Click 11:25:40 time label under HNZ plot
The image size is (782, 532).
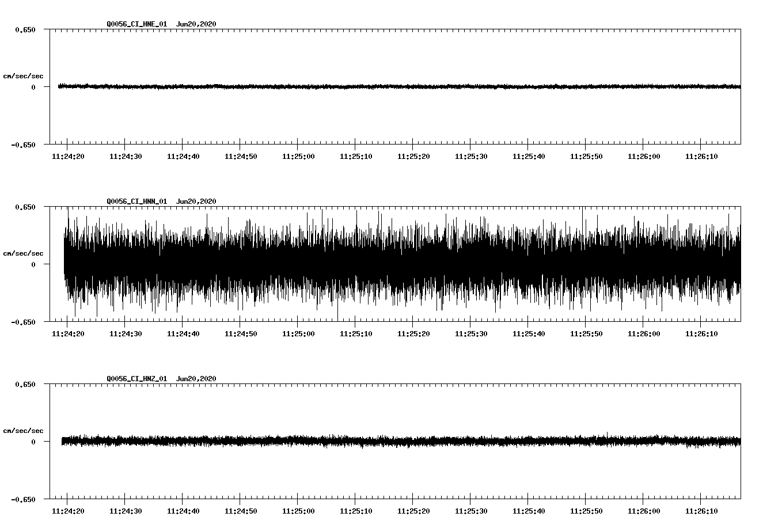click(529, 511)
